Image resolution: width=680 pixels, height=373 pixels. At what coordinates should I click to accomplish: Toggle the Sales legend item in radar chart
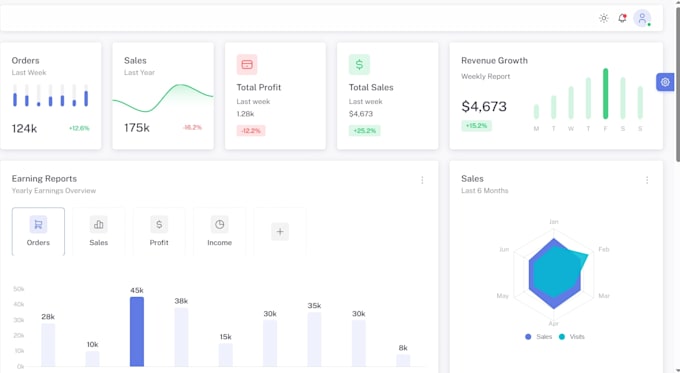[538, 337]
